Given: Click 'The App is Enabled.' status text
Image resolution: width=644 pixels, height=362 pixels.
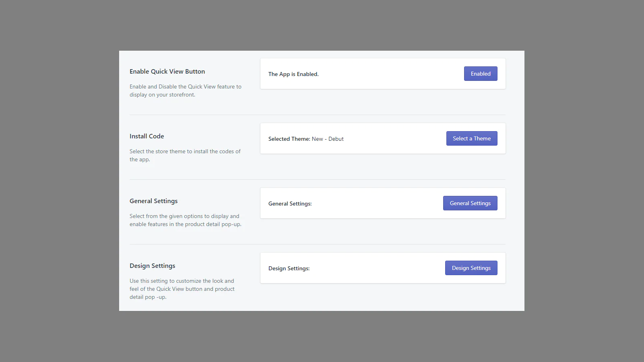Looking at the screenshot, I should (x=293, y=74).
